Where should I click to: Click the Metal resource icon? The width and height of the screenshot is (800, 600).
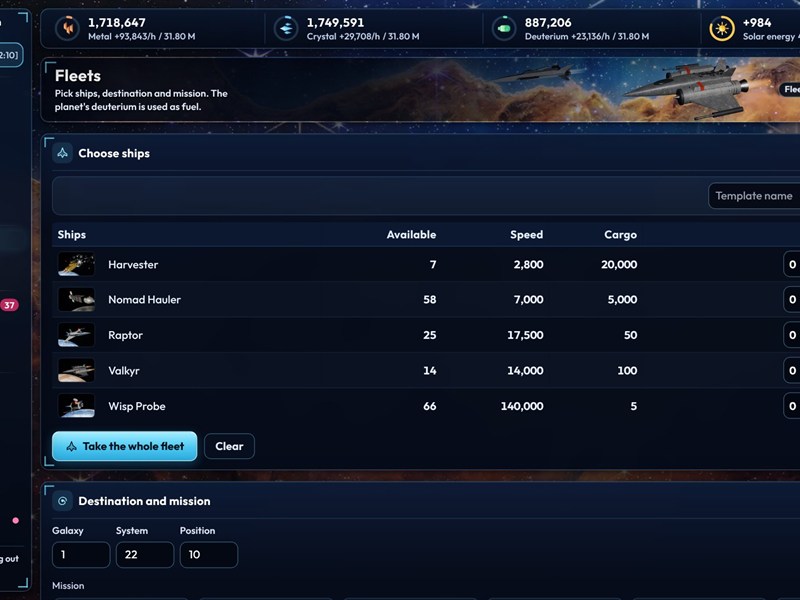coord(67,29)
